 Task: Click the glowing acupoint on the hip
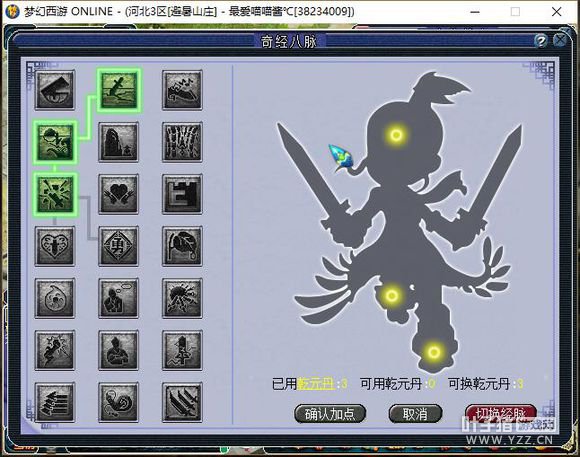(392, 295)
